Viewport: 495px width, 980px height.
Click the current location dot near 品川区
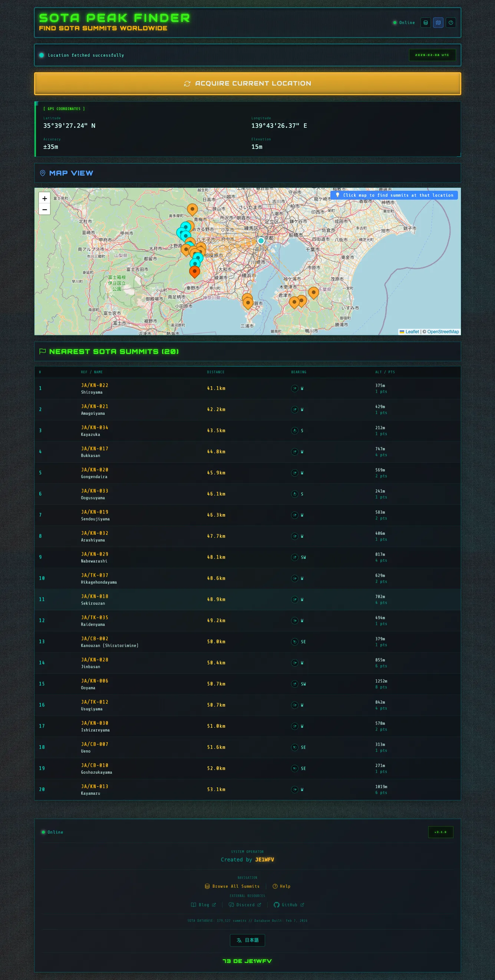tap(261, 240)
